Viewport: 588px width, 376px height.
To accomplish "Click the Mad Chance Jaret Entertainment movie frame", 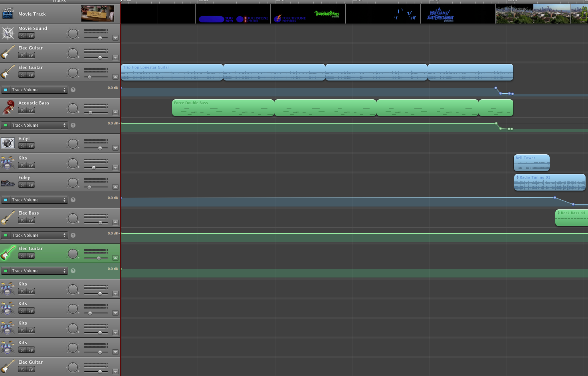I will (x=439, y=14).
